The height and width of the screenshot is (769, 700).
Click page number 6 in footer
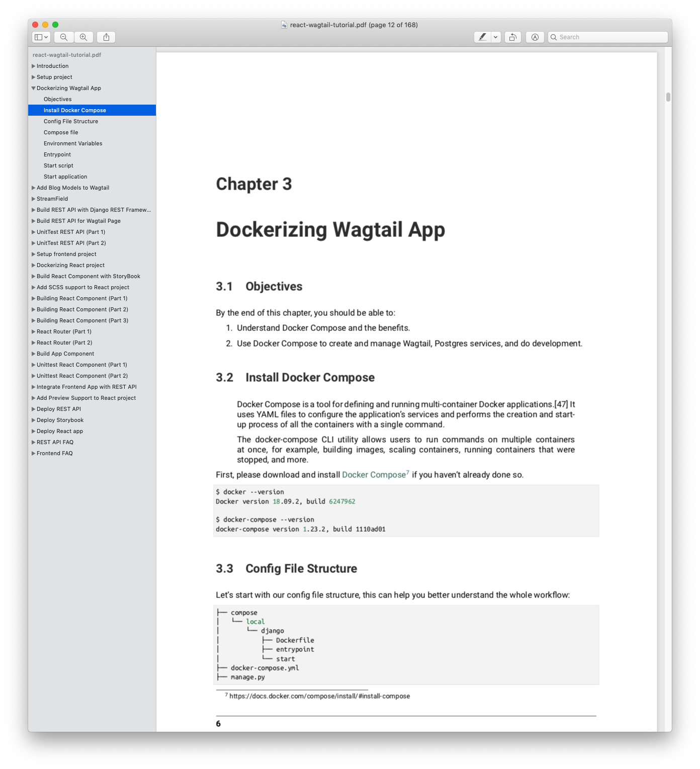tap(218, 724)
